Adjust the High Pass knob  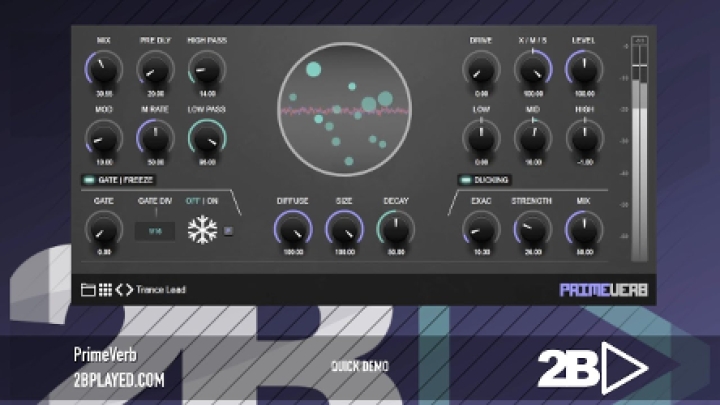pyautogui.click(x=207, y=69)
